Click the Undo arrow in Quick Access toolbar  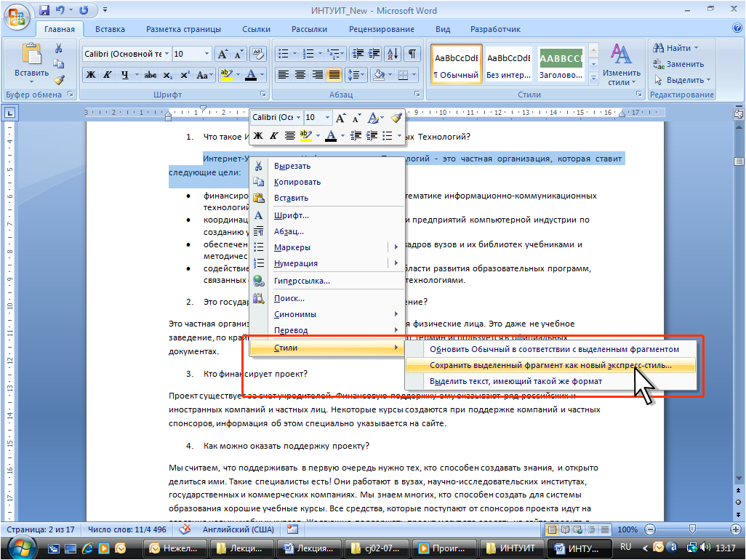coord(60,10)
